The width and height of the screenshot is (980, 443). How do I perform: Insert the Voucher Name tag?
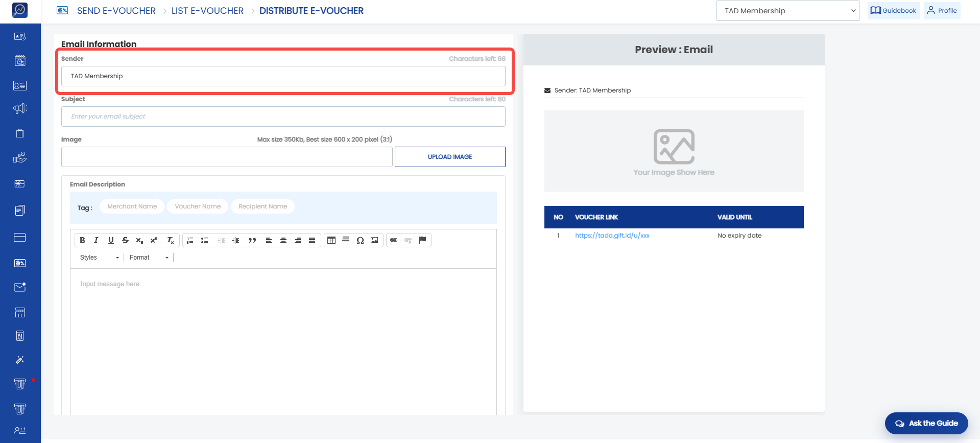pyautogui.click(x=198, y=206)
